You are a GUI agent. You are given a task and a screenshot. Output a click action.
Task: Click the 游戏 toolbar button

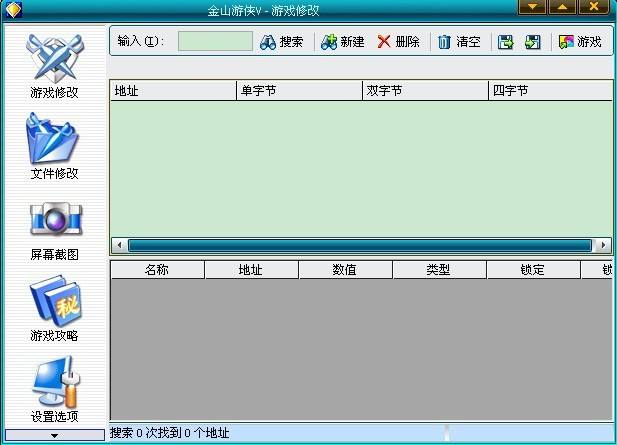[x=580, y=42]
